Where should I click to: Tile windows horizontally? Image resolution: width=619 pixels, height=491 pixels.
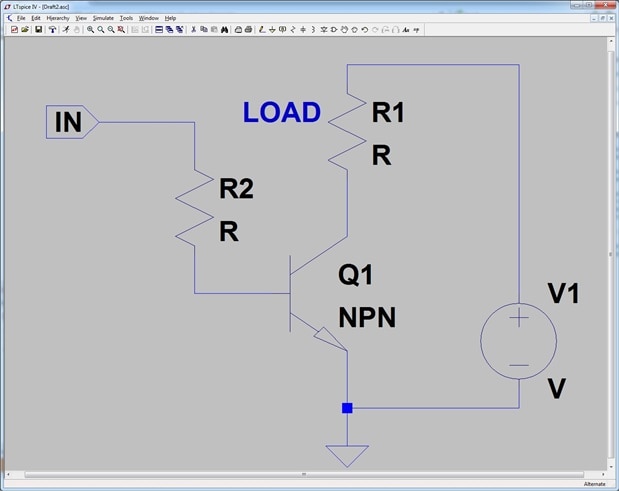tap(159, 30)
